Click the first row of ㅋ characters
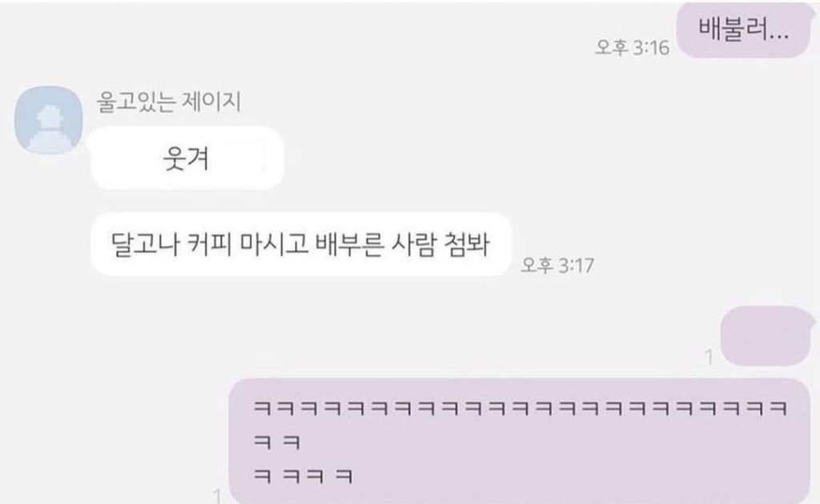The width and height of the screenshot is (820, 504). pyautogui.click(x=521, y=409)
